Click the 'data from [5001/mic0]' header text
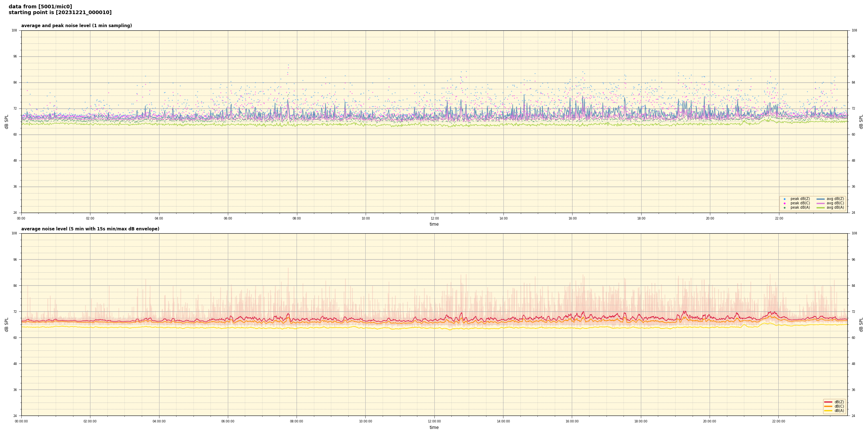Viewport: 868px width, 434px height. [x=40, y=7]
